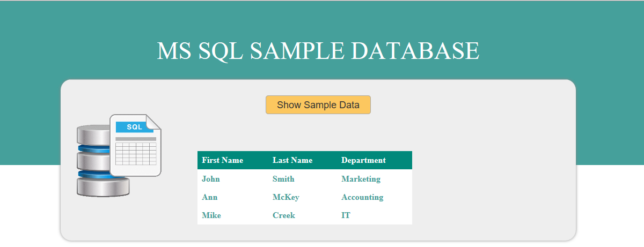
Task: Select the McKey last name cell
Action: tap(286, 197)
